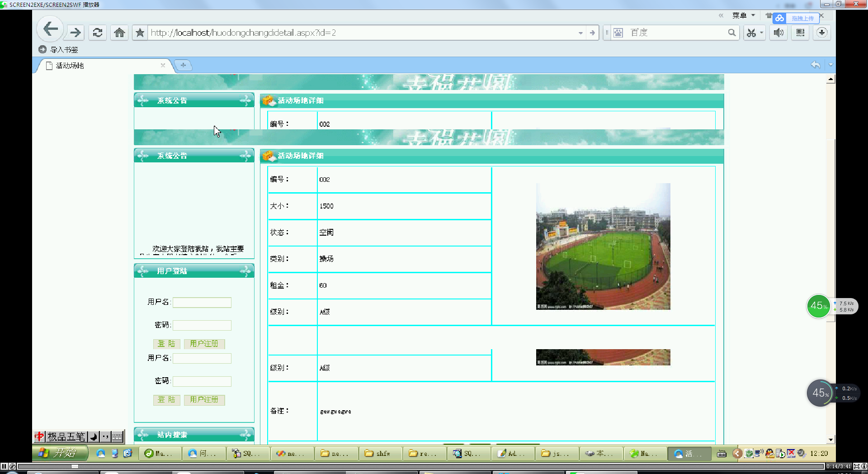Focus the upper 密码 input field
The width and height of the screenshot is (868, 474).
click(x=202, y=325)
